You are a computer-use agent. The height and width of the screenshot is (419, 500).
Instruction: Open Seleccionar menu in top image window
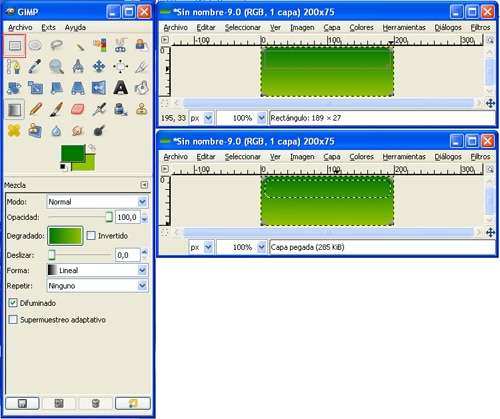243,28
